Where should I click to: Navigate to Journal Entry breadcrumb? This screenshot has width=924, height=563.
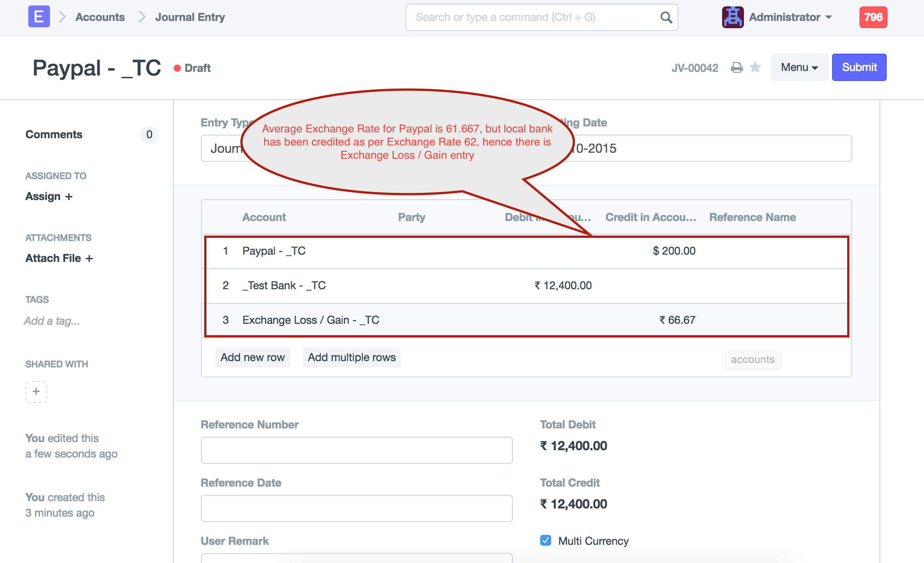[x=190, y=17]
